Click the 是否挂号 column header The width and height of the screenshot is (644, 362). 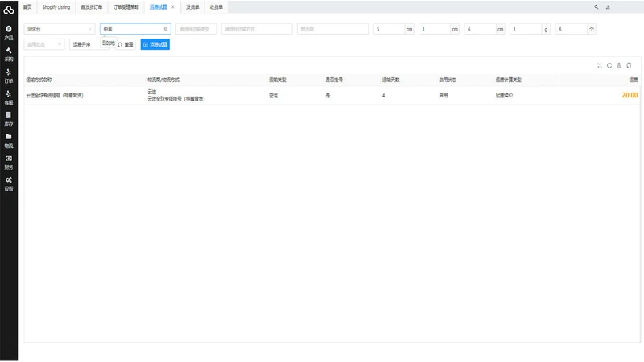(x=334, y=80)
